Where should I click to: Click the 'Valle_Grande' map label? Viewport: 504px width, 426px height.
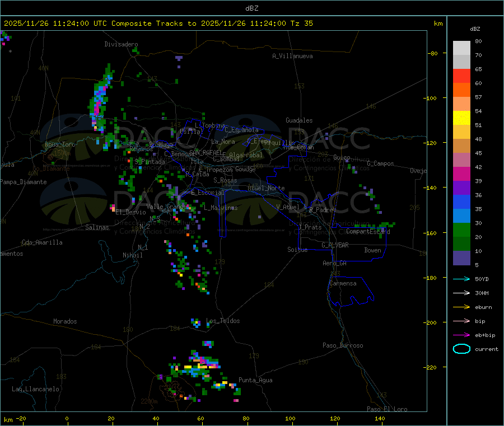click(167, 207)
